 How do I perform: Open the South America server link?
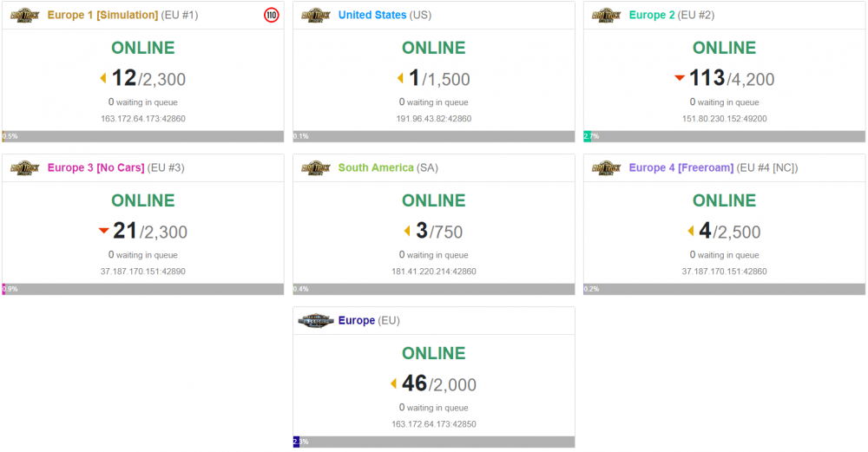tap(376, 168)
